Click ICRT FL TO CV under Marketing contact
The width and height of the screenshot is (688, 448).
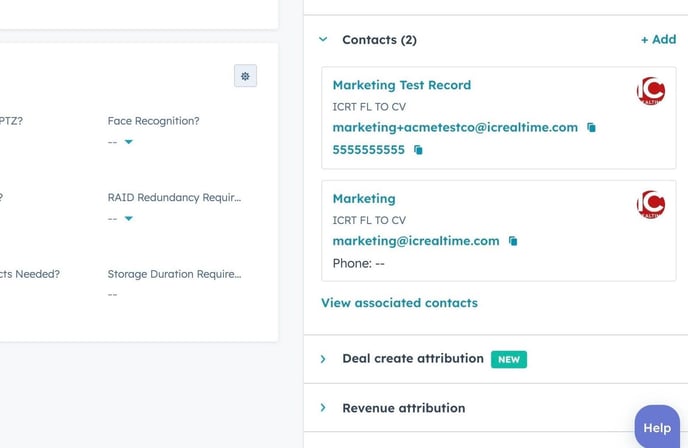[x=369, y=220]
